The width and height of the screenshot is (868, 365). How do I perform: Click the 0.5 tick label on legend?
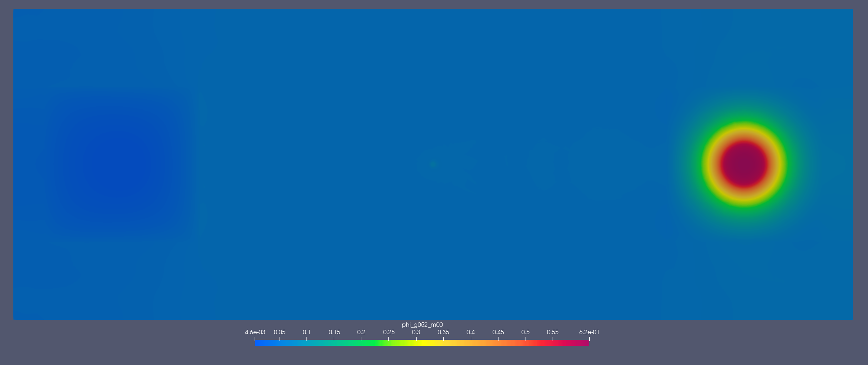(525, 332)
